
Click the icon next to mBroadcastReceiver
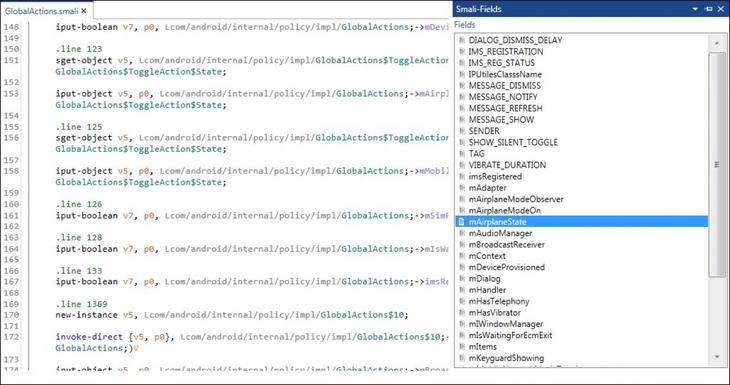(461, 245)
